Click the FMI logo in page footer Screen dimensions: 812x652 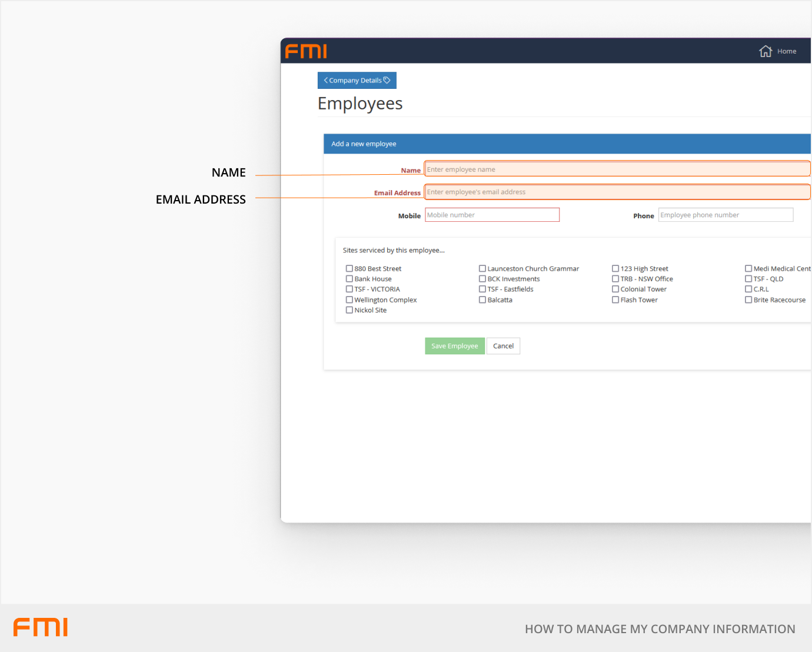point(41,627)
